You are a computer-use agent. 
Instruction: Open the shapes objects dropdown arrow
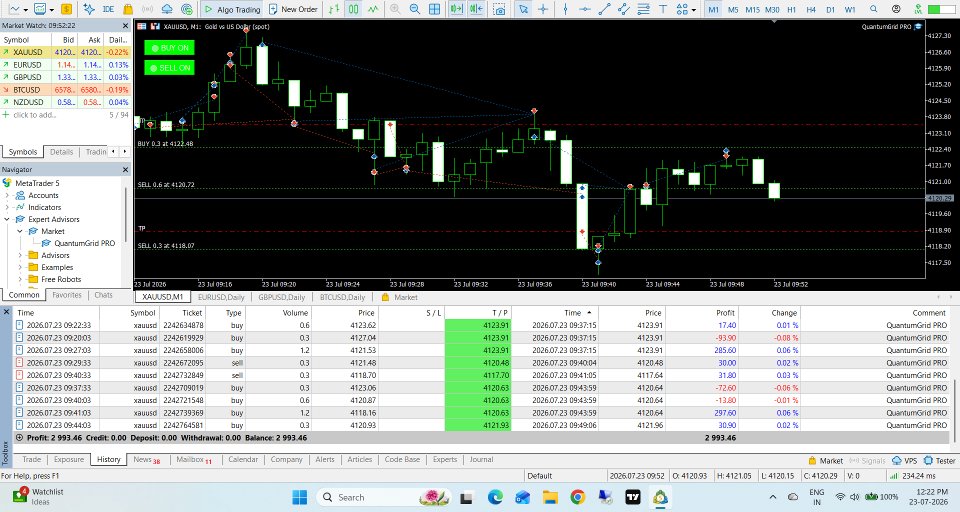(x=693, y=10)
